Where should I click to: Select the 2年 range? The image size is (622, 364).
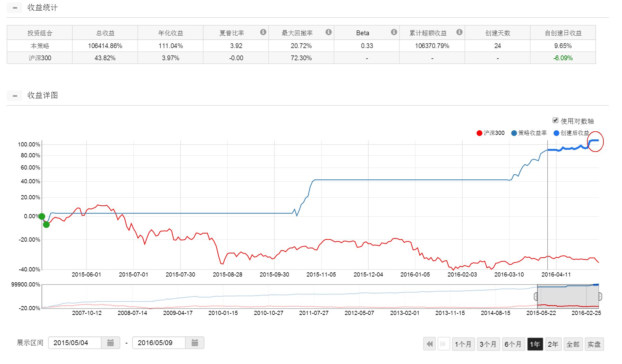coord(553,344)
